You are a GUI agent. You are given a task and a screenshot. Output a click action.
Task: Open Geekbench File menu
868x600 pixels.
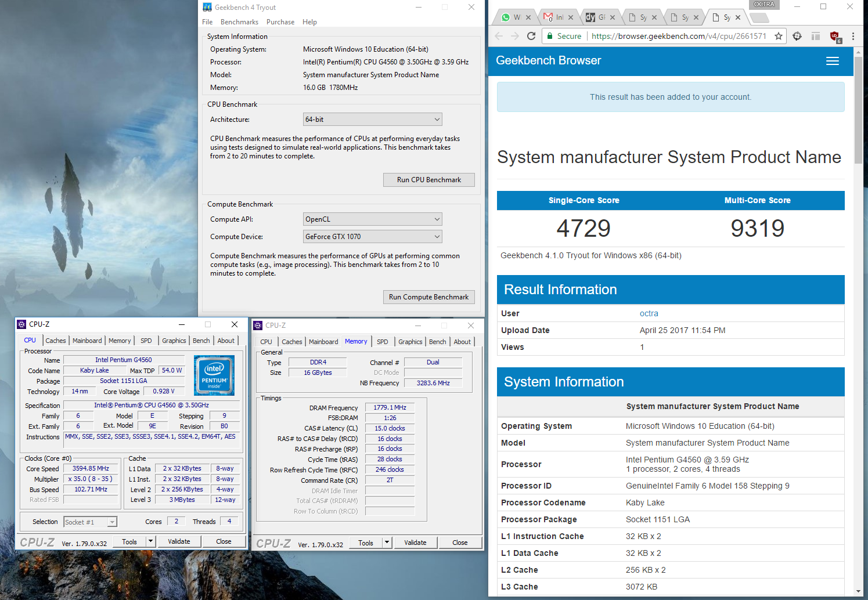pos(207,22)
